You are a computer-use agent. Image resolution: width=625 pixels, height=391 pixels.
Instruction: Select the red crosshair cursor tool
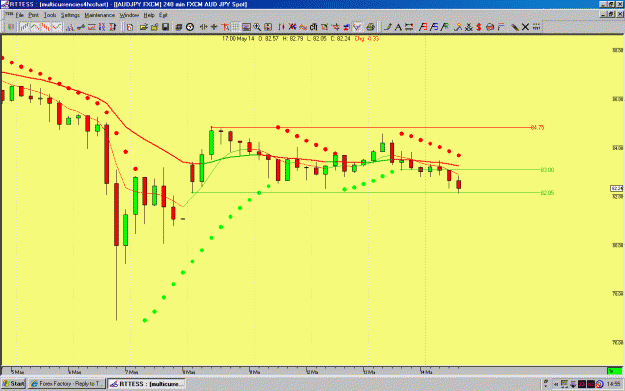pos(225,27)
